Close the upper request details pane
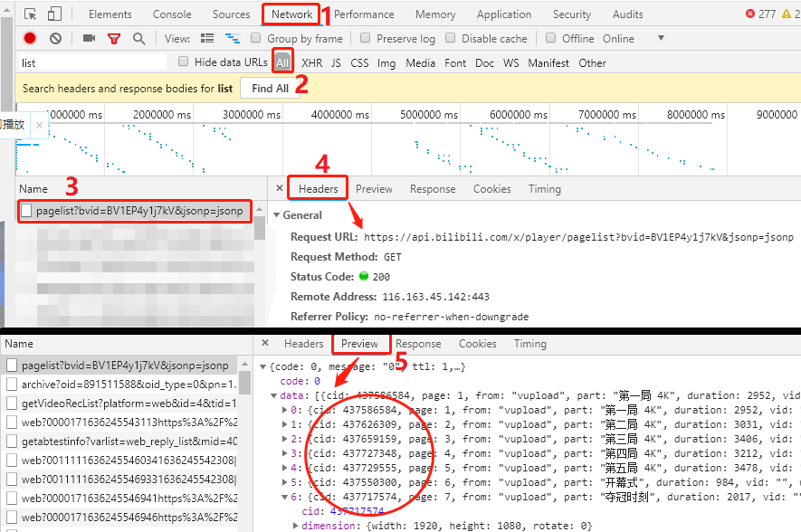801x532 pixels. 280,188
